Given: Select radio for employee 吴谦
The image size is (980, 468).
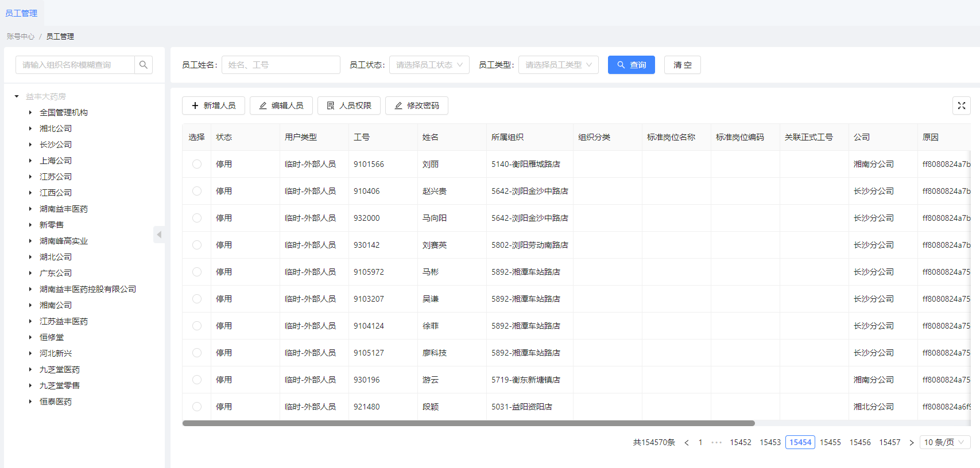Looking at the screenshot, I should click(197, 299).
